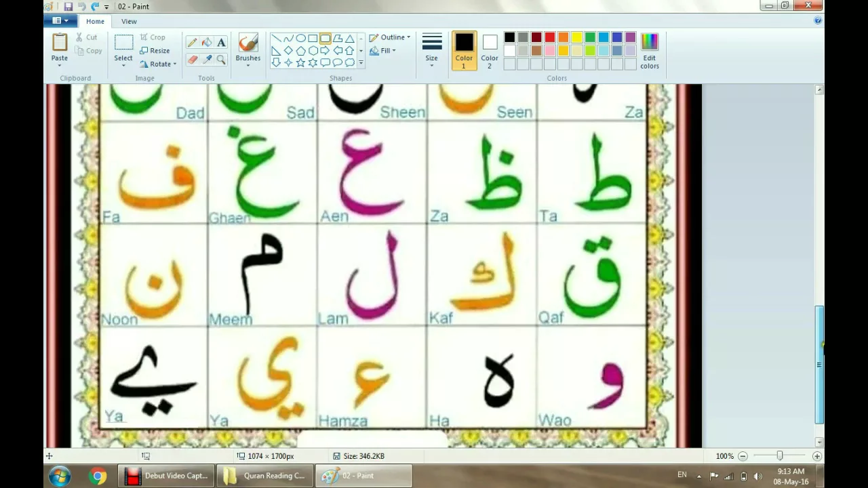Click the Paint Help icon

(x=818, y=21)
